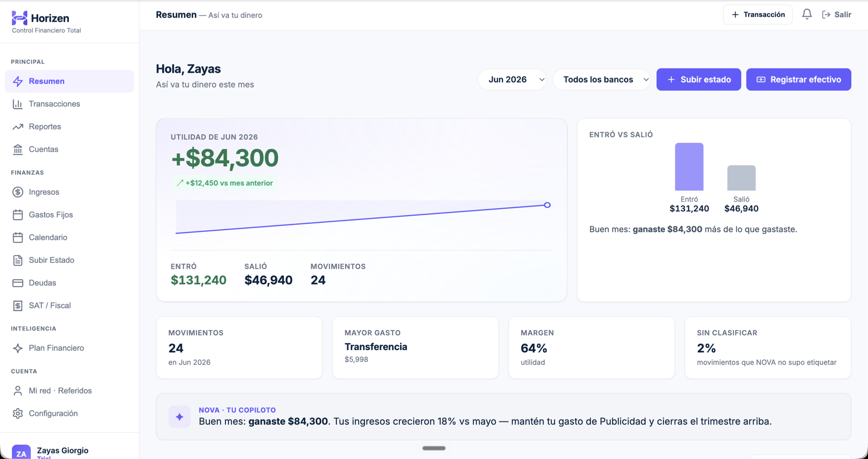
Task: Click the Transacciones bar chart icon
Action: click(x=18, y=104)
